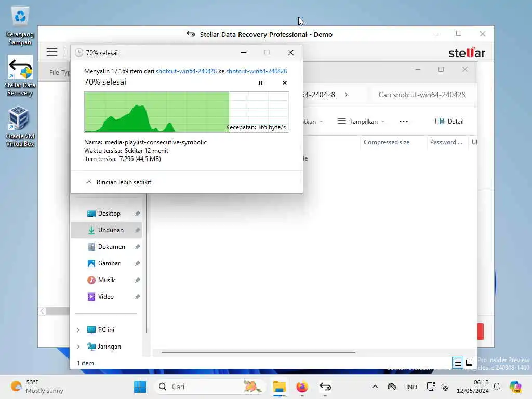
Task: Click the stellar logo
Action: (x=467, y=52)
